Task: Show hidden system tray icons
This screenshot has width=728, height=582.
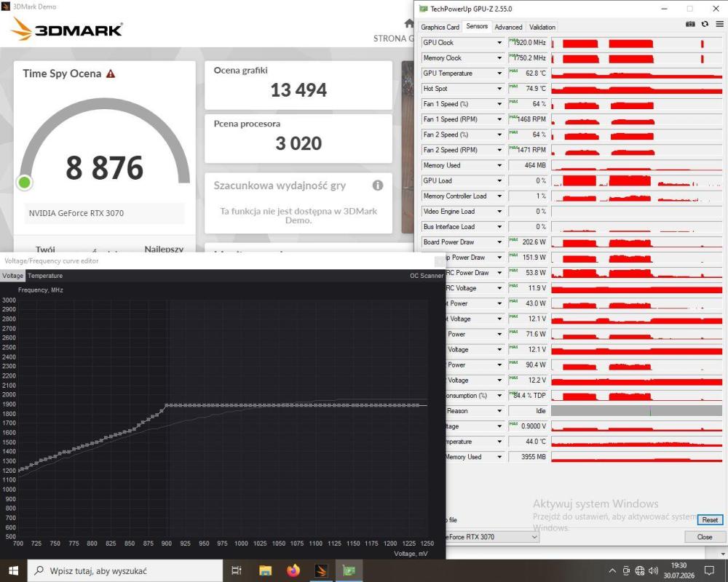Action: tap(612, 571)
